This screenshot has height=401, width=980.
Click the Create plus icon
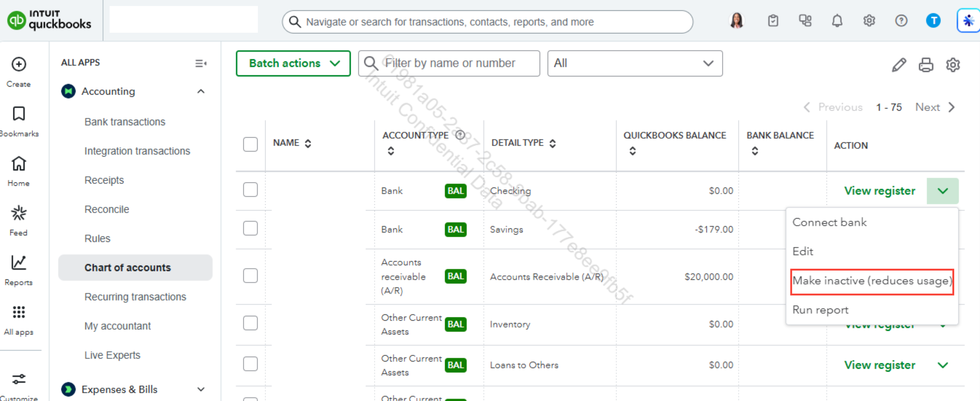point(19,64)
